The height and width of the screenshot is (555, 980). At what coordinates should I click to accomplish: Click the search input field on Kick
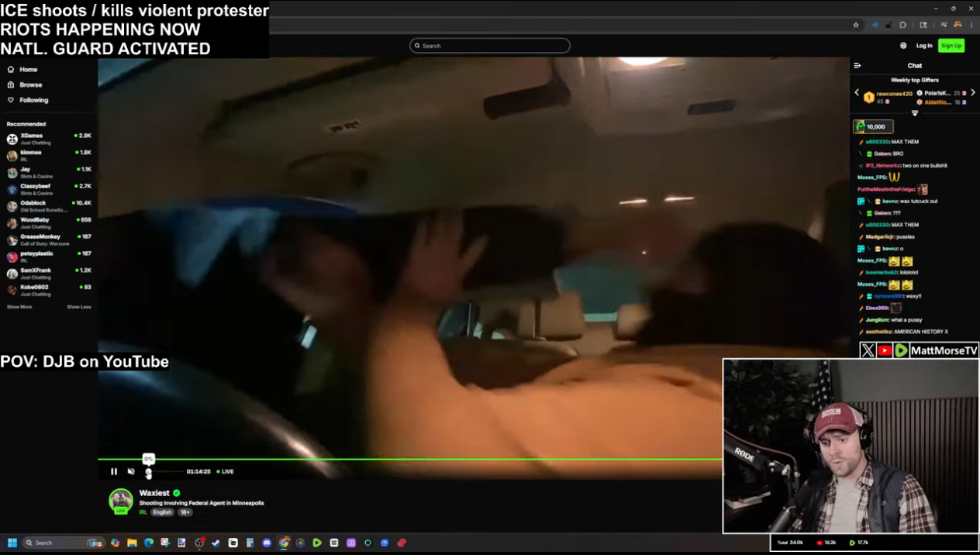tap(490, 46)
